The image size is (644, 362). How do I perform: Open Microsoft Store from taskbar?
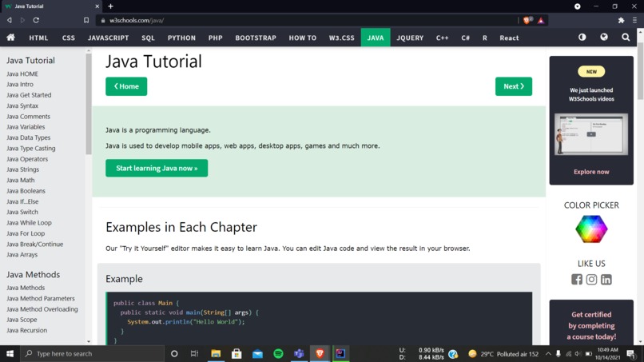pos(237,353)
